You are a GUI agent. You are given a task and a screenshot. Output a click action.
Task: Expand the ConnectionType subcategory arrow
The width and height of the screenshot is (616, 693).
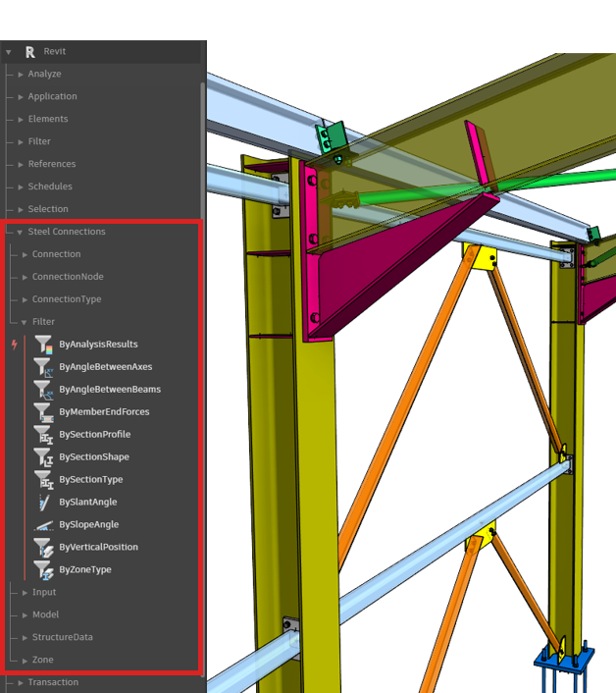click(25, 299)
